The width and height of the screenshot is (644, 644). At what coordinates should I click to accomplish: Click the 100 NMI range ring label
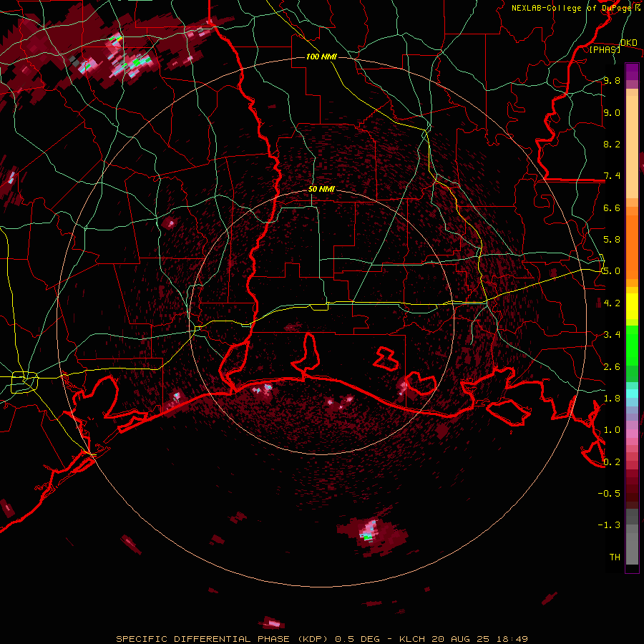coord(321,57)
